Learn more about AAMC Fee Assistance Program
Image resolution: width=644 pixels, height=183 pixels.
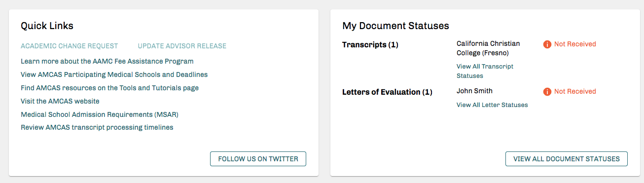click(107, 61)
